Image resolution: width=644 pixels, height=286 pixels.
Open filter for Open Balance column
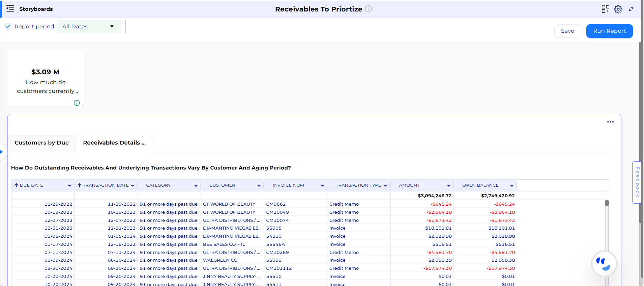point(511,185)
